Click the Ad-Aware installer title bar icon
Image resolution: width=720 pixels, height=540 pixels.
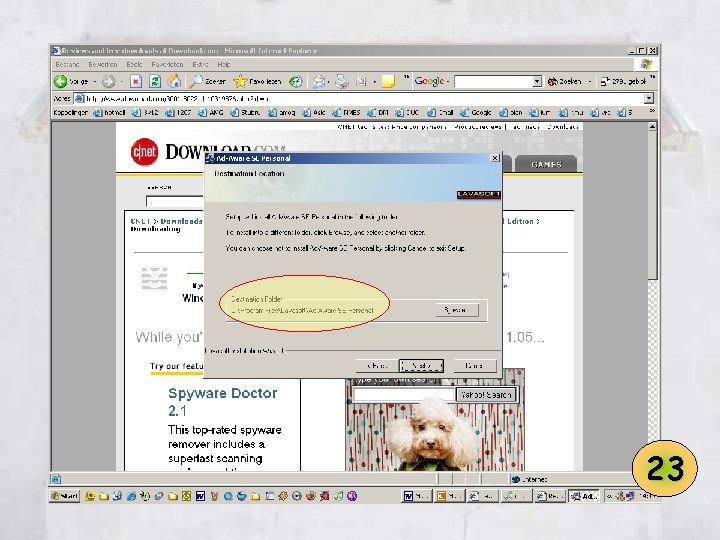[210, 158]
